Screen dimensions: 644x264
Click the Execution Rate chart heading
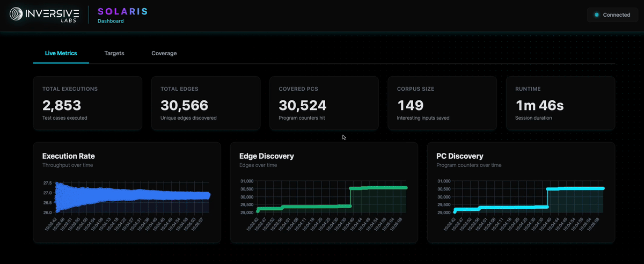click(x=68, y=156)
